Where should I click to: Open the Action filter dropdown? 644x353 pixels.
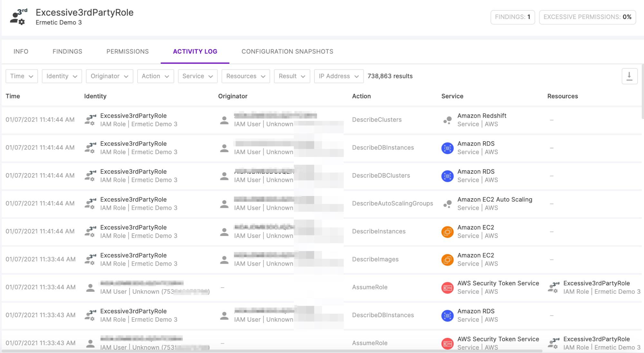pyautogui.click(x=156, y=76)
